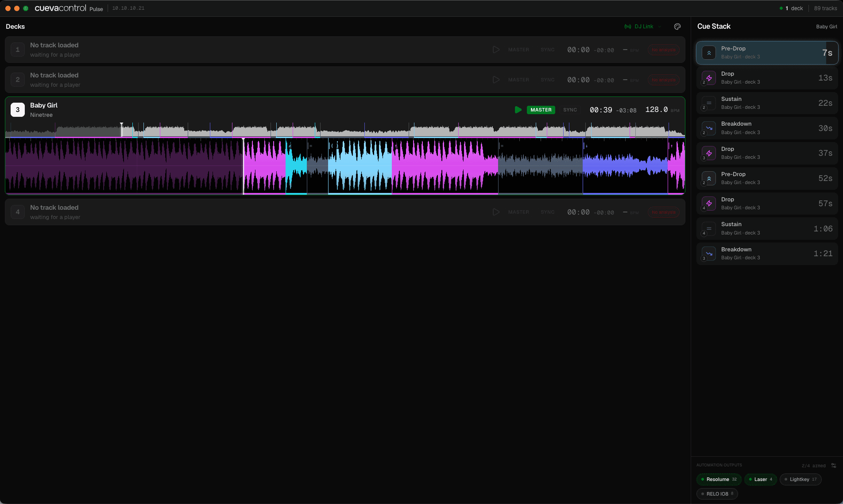Viewport: 843px width, 504px height.
Task: Click the Drop lightning icon at 37s cue
Action: [709, 153]
